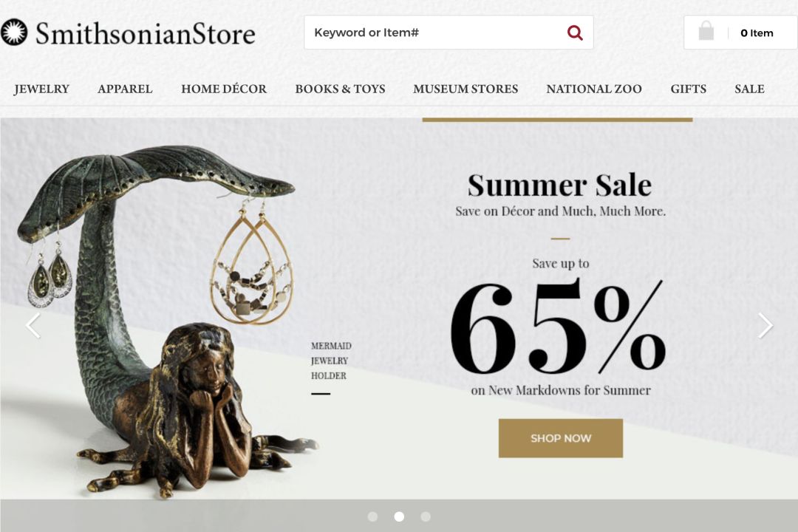This screenshot has height=532, width=798.
Task: Select the active second carousel dot
Action: [x=399, y=516]
